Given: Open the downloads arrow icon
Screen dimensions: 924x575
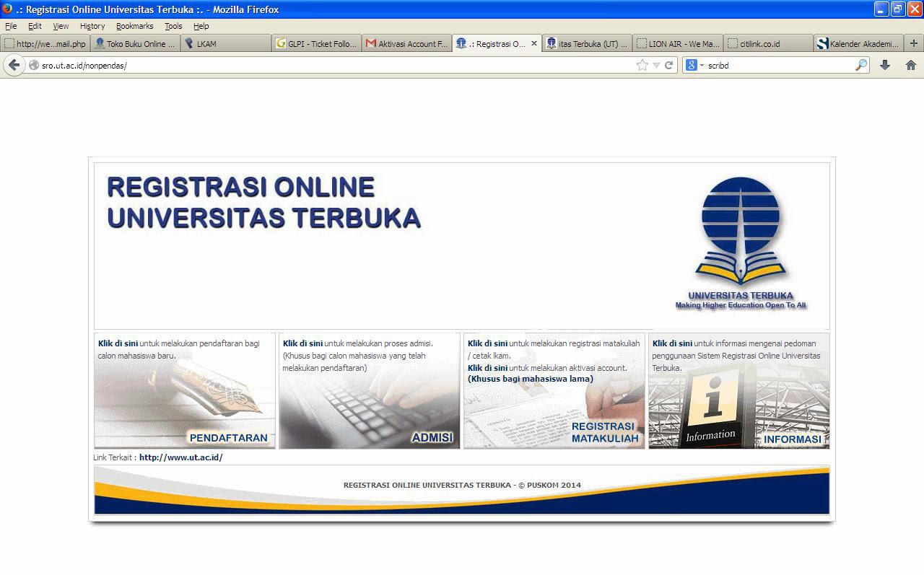Looking at the screenshot, I should click(885, 65).
